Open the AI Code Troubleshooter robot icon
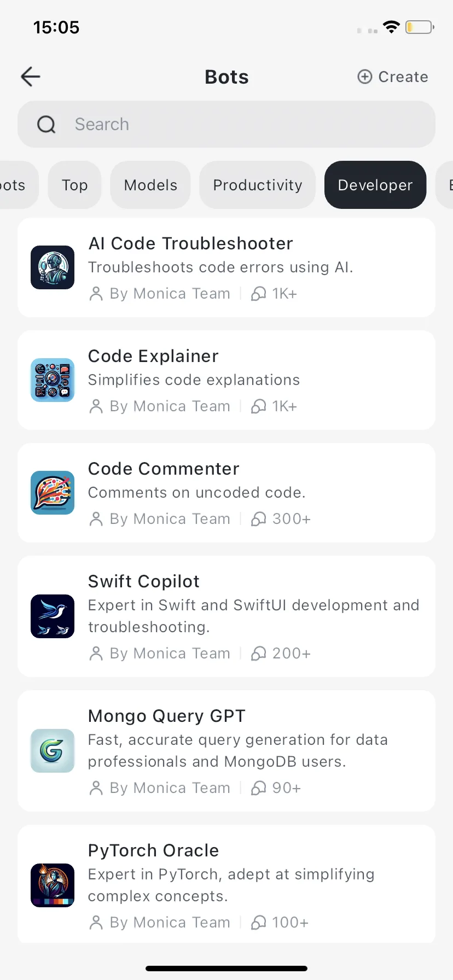453x980 pixels. click(x=53, y=267)
